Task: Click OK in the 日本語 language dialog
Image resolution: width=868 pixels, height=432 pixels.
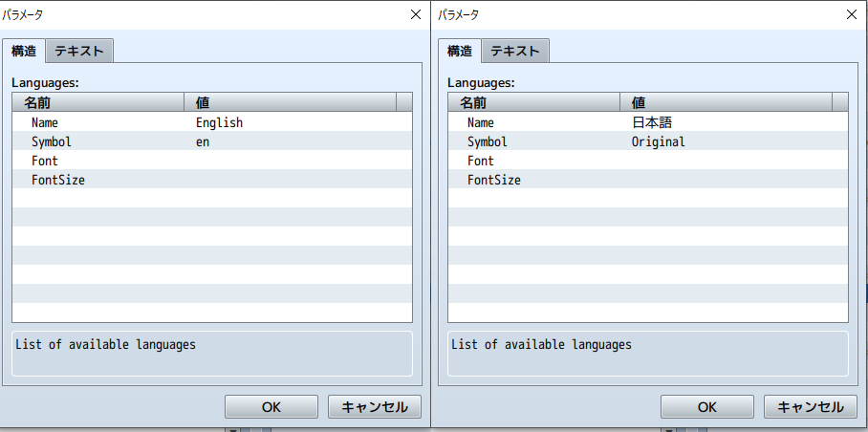Action: click(706, 406)
